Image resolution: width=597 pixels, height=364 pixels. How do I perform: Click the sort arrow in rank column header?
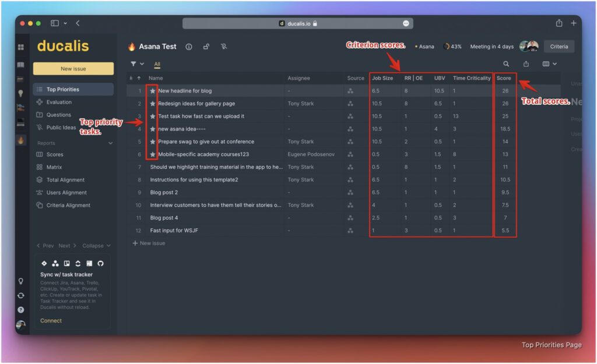(139, 78)
